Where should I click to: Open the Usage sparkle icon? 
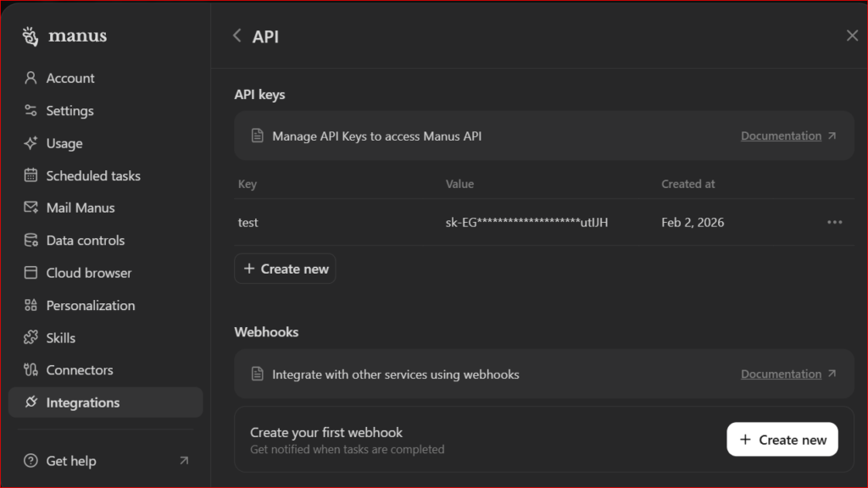tap(31, 143)
